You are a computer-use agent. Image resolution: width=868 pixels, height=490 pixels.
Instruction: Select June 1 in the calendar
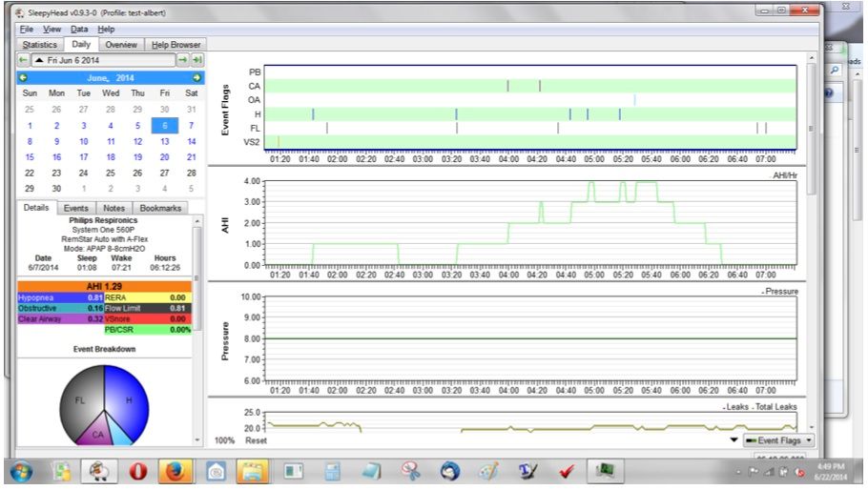point(30,126)
